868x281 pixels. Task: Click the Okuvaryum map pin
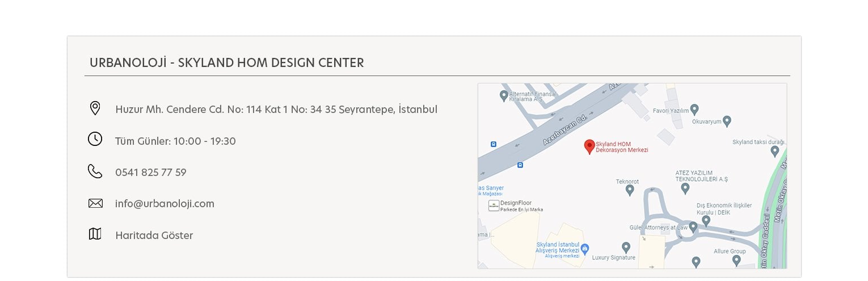click(x=727, y=121)
